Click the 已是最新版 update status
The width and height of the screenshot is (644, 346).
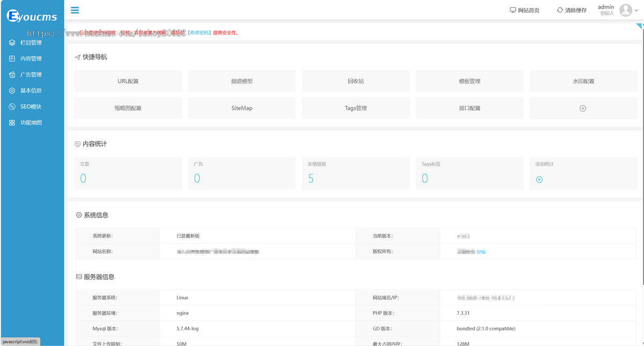coord(188,236)
